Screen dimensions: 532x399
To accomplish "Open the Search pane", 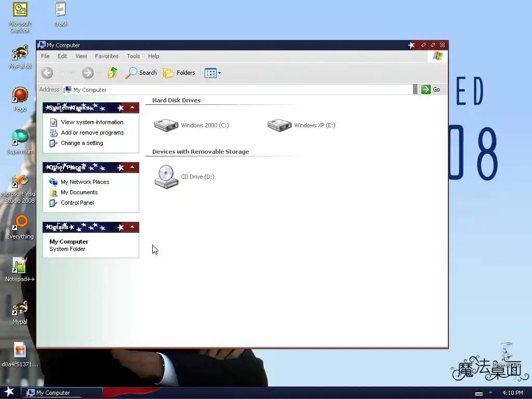I will (141, 73).
